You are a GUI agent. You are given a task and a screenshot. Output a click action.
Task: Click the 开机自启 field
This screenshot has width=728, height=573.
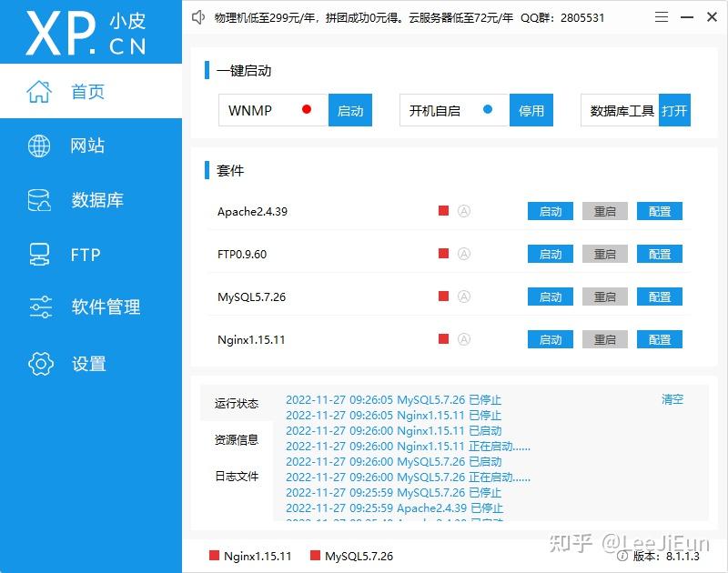point(454,110)
